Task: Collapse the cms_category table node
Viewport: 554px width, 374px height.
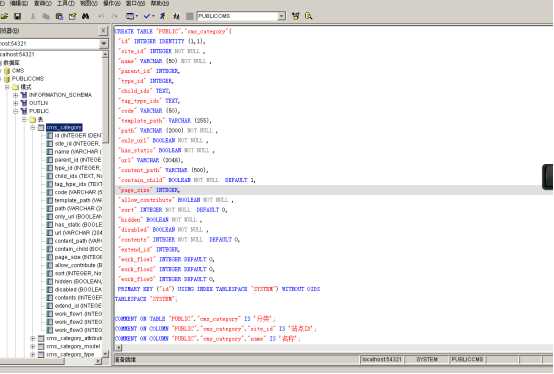Action: click(33, 127)
